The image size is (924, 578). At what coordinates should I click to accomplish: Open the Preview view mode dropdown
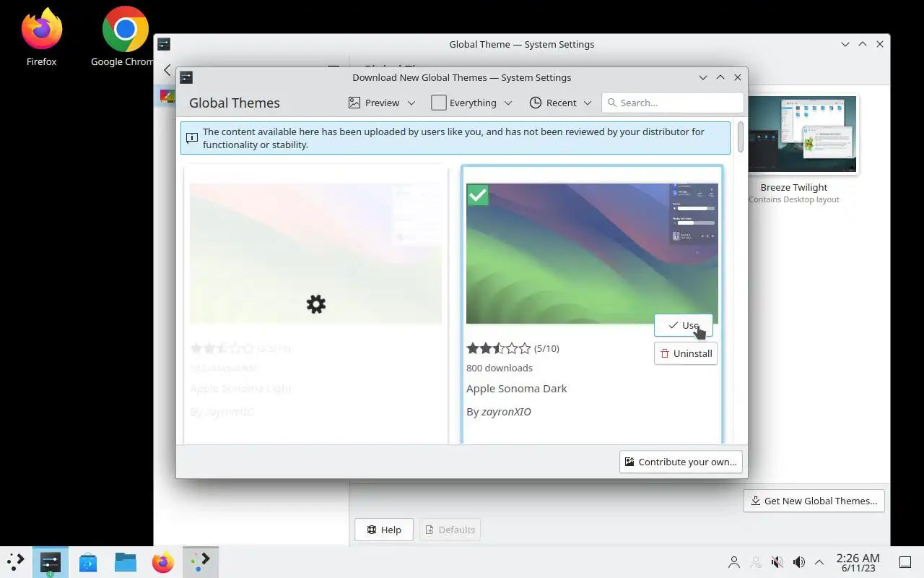click(x=382, y=103)
